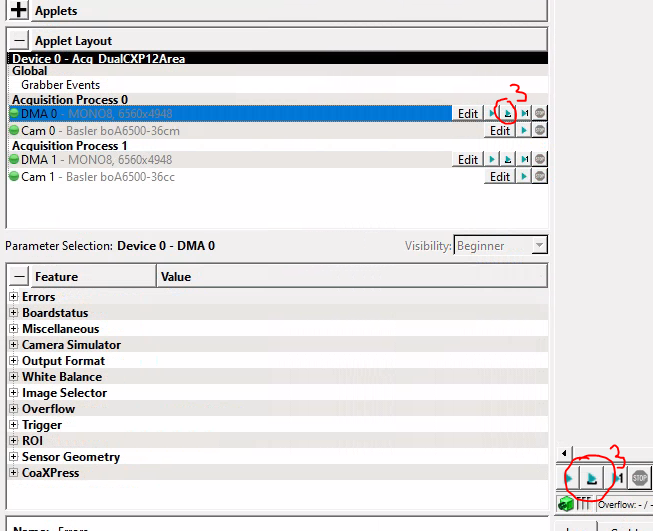653x531 pixels.
Task: Start acquisition on Cam 0 play icon
Action: 523,131
